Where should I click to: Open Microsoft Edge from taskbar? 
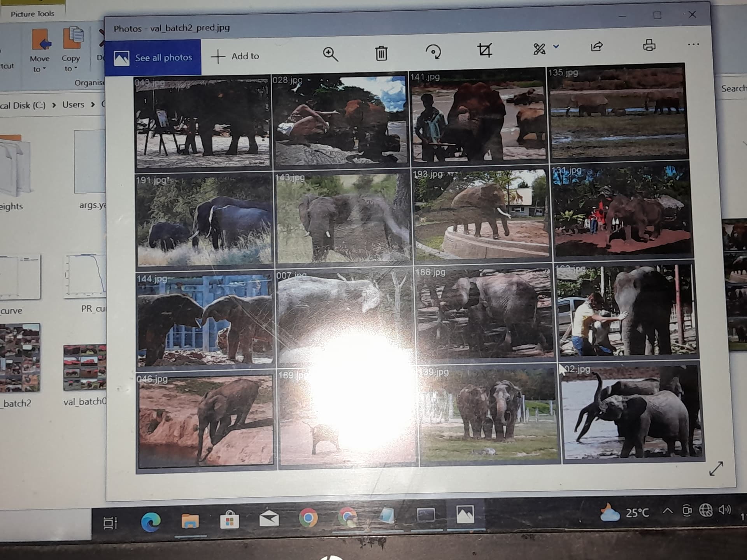(x=151, y=521)
